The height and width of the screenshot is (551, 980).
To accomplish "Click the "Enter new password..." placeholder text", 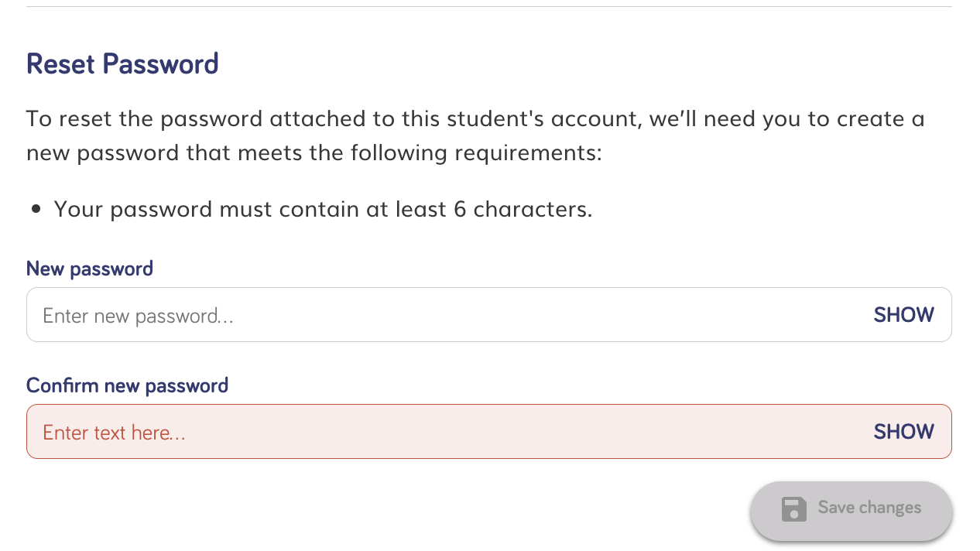I will (138, 316).
